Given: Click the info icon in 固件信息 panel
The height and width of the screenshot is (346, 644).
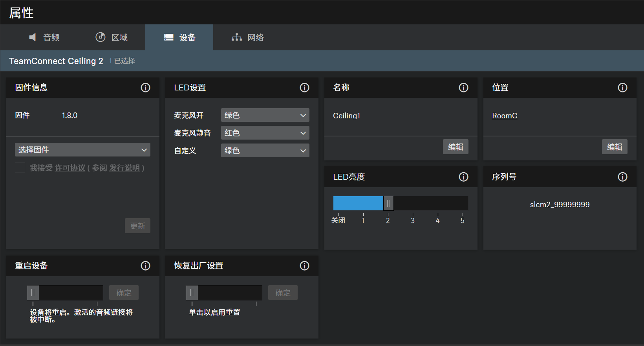Looking at the screenshot, I should [x=145, y=88].
